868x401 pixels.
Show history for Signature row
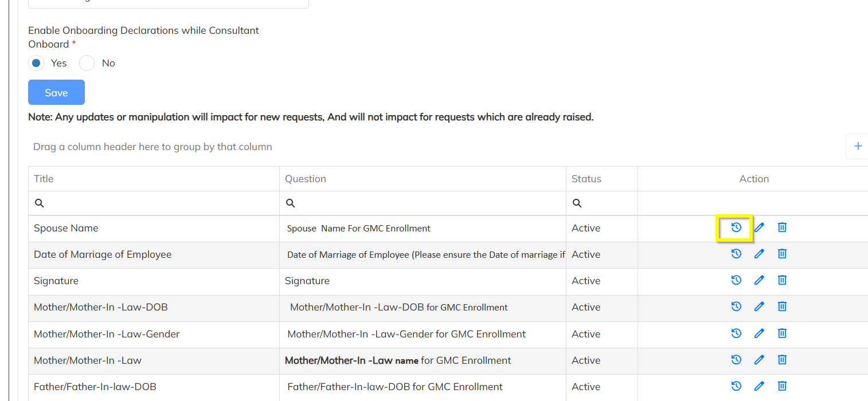tap(736, 280)
